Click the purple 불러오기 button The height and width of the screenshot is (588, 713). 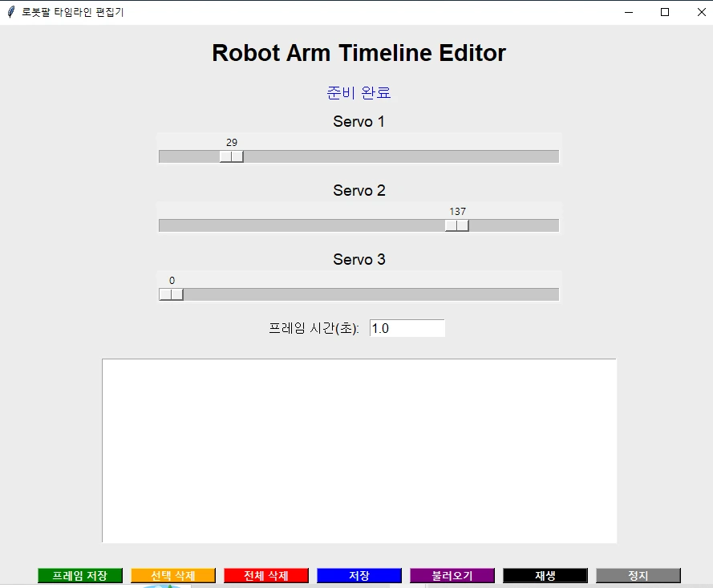click(452, 575)
